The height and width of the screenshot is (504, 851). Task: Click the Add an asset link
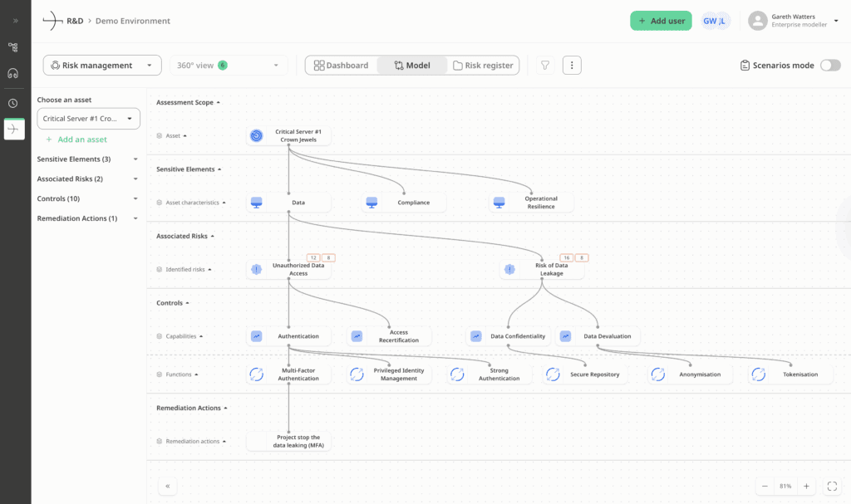81,139
